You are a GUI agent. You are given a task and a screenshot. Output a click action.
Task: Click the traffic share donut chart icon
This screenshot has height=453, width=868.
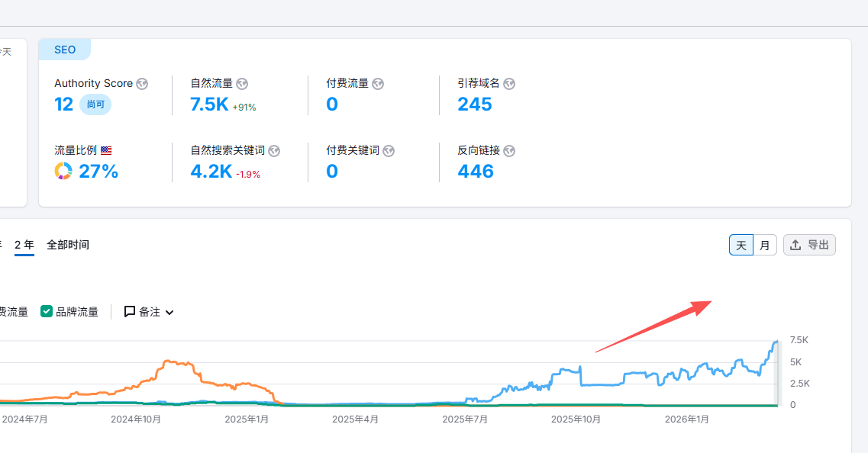tap(63, 172)
